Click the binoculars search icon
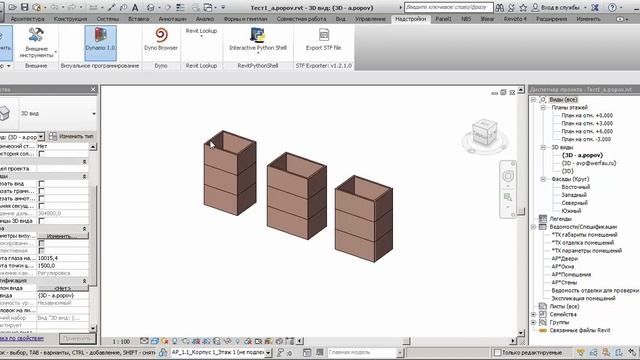This screenshot has width=640, height=360. (500, 7)
